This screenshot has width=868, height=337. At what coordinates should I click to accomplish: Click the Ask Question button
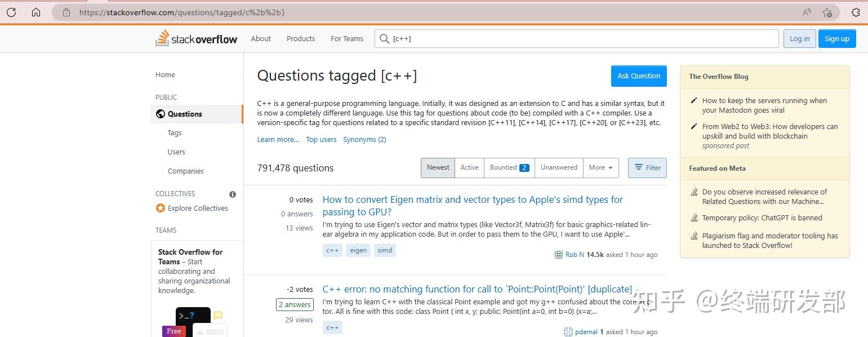pos(638,76)
